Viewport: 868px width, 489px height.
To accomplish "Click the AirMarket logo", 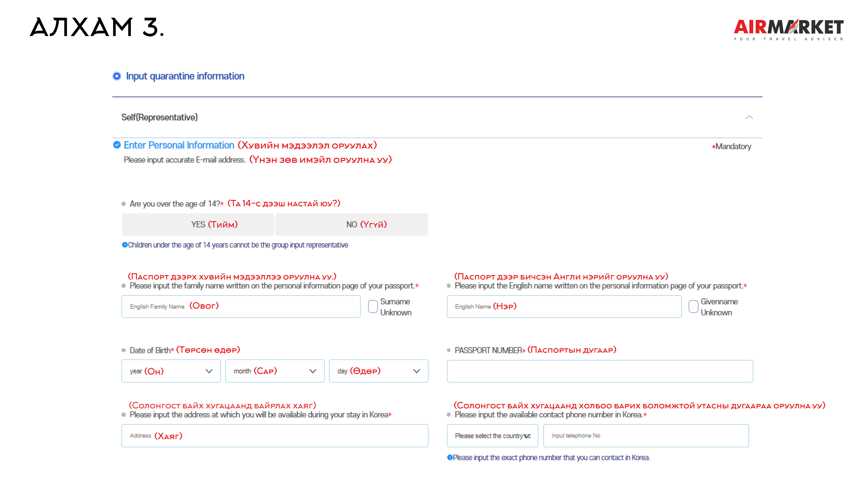I will coord(789,30).
